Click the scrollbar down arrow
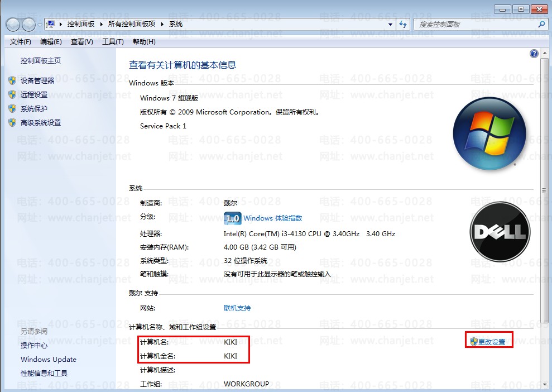The width and height of the screenshot is (552, 392). point(545,384)
